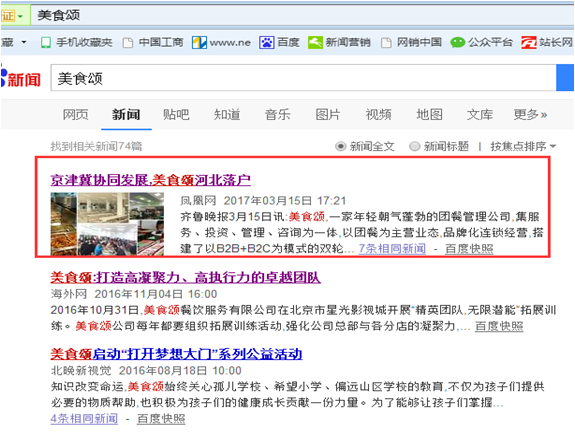Open the 更多» tab menu
This screenshot has width=575, height=440.
click(530, 115)
